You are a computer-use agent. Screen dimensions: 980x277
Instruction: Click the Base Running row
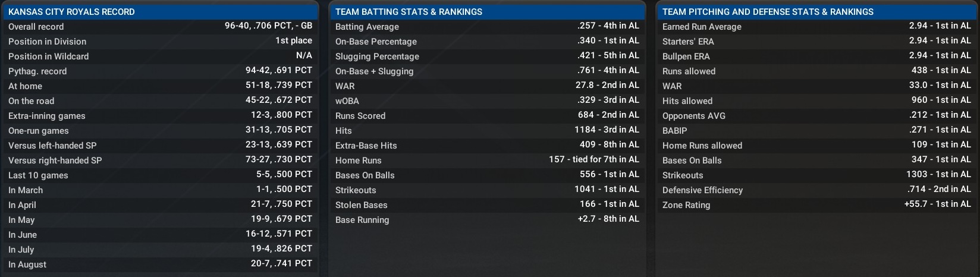click(x=487, y=220)
